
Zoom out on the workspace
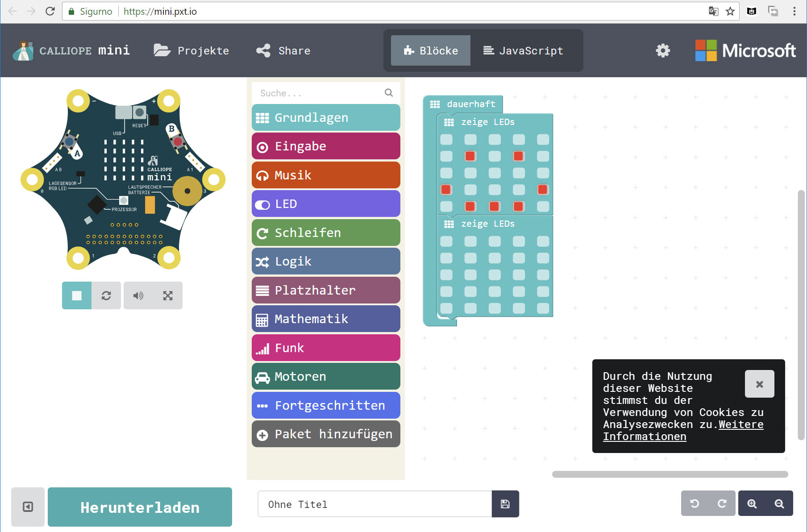click(779, 503)
